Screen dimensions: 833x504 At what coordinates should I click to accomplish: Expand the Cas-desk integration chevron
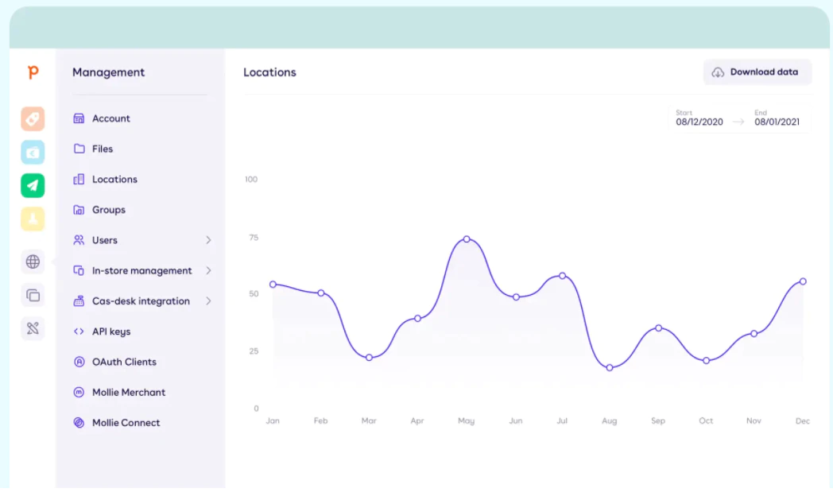(208, 301)
